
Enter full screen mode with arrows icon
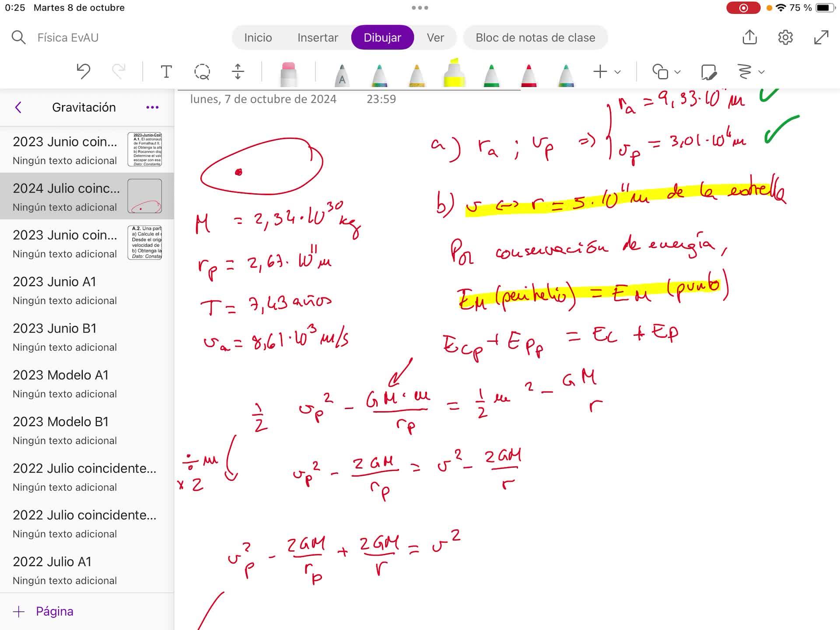tap(821, 37)
